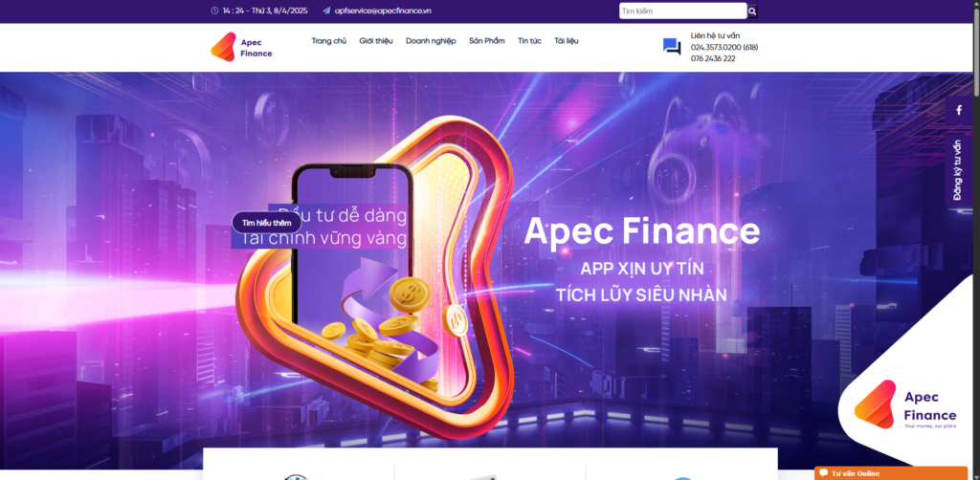Focus the Tìm kiếm search field

coord(682,11)
